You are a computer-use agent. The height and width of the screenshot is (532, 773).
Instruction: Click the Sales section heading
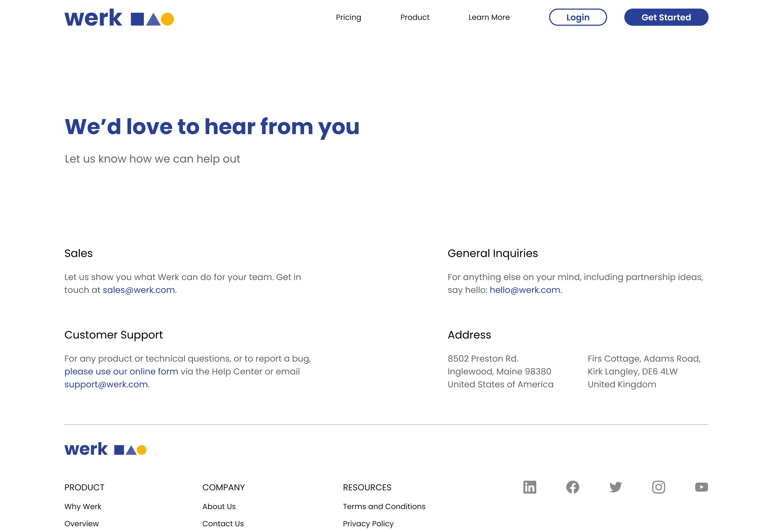tap(78, 253)
